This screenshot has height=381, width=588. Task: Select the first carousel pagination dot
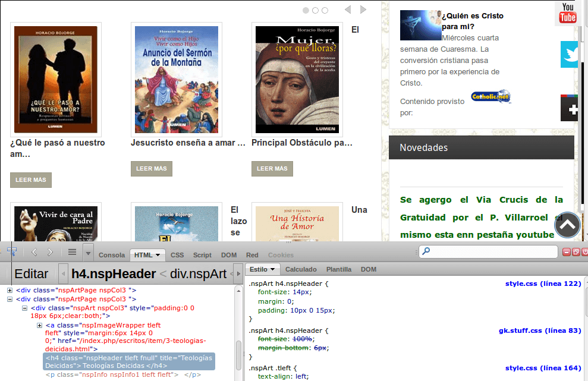tap(306, 11)
